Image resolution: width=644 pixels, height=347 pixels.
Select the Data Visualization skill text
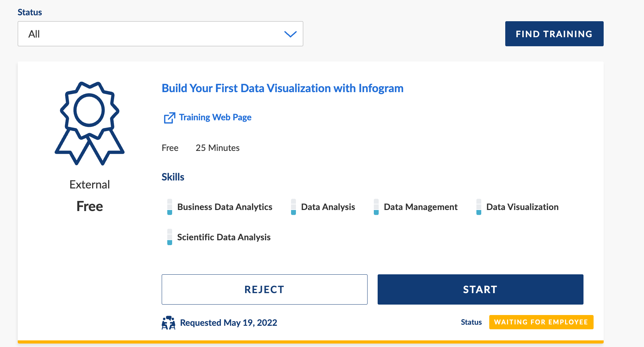point(522,207)
